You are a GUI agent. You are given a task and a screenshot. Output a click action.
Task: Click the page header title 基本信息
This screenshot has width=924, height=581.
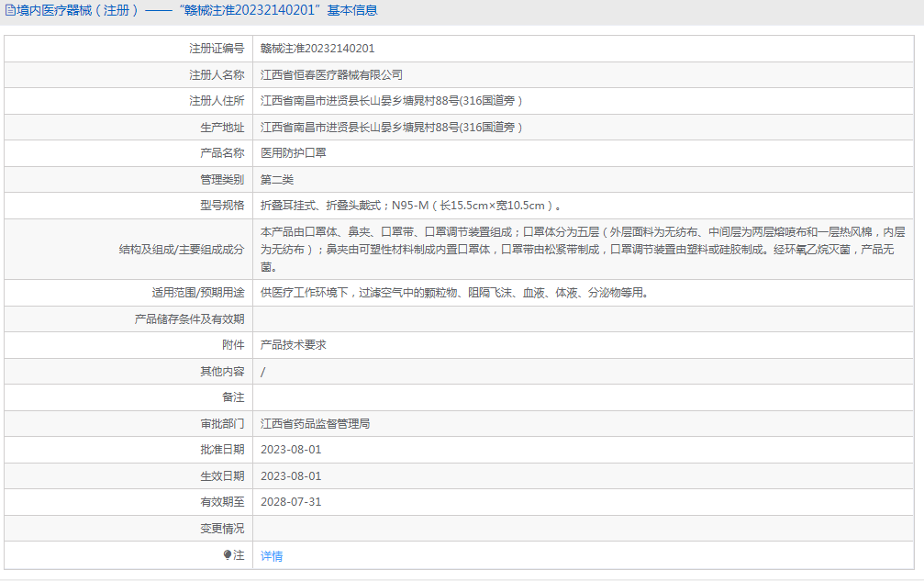click(x=352, y=11)
